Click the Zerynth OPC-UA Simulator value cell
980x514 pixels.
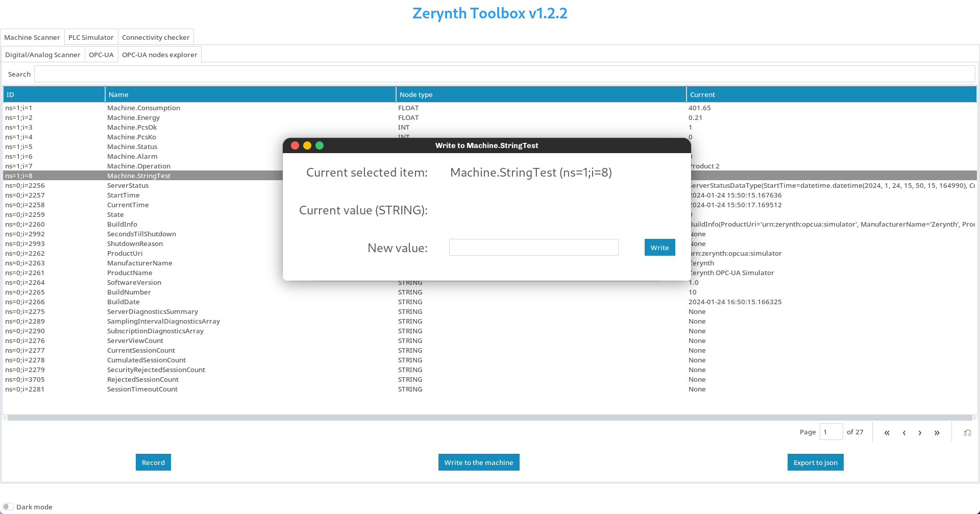(x=732, y=273)
